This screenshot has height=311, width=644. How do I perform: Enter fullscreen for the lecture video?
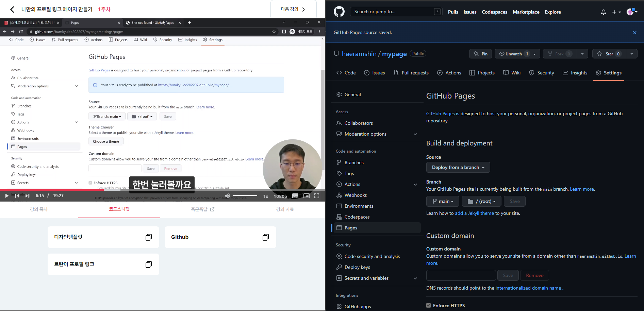tap(317, 196)
